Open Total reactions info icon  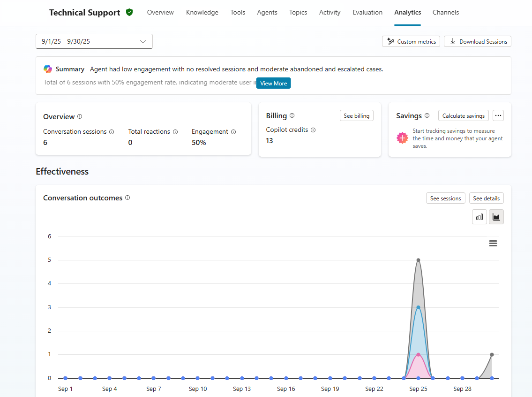point(175,132)
